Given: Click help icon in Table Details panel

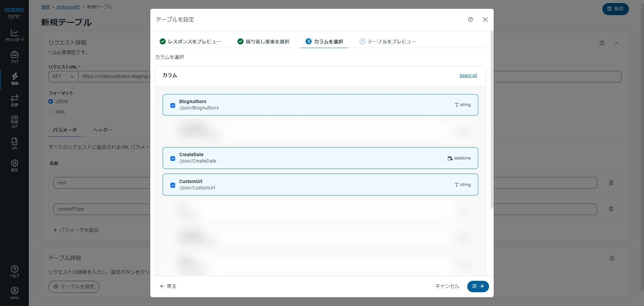Looking at the screenshot, I should tap(612, 258).
